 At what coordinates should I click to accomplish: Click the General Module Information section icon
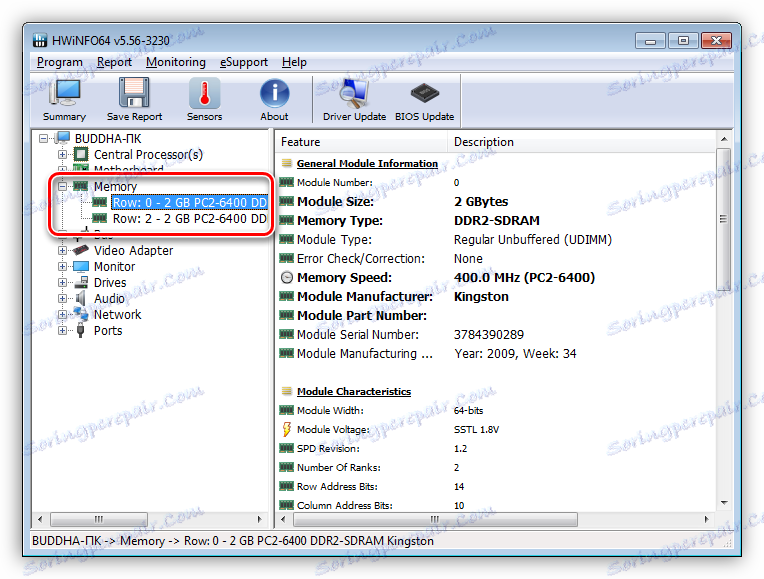(287, 163)
